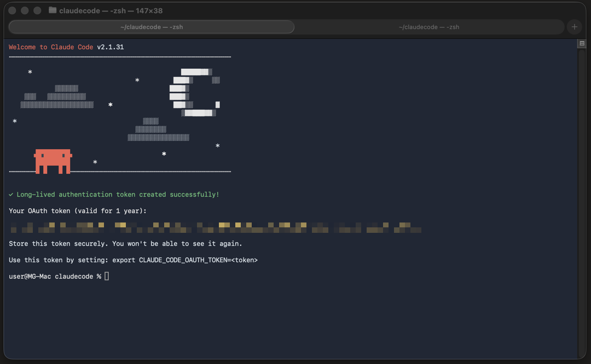Click the folder proxy icon in title bar
This screenshot has height=364, width=591.
pyautogui.click(x=53, y=10)
